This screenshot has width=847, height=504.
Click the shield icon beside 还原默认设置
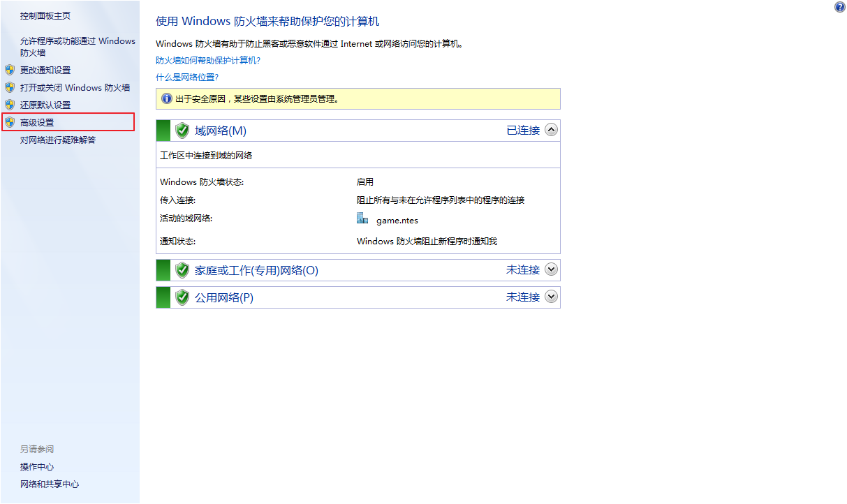point(10,105)
